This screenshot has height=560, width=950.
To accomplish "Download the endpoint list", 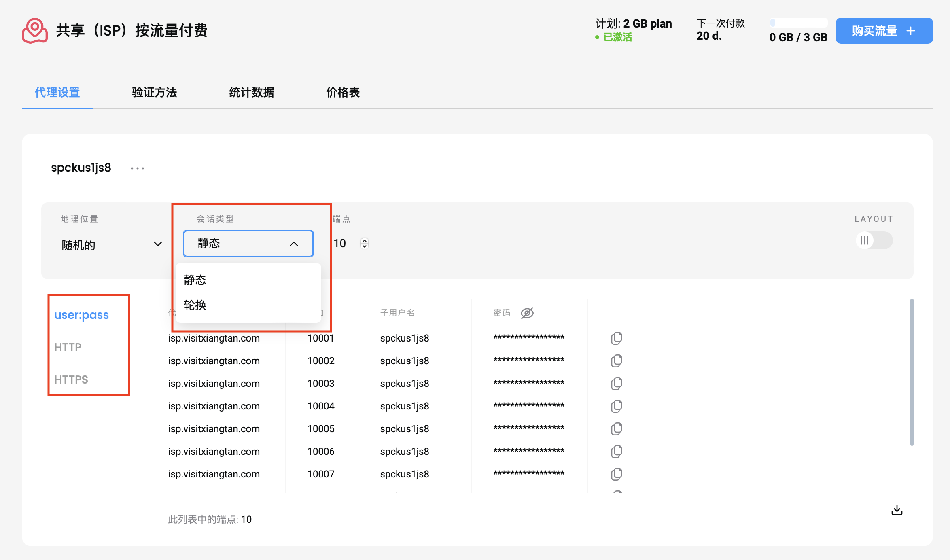I will click(x=897, y=510).
